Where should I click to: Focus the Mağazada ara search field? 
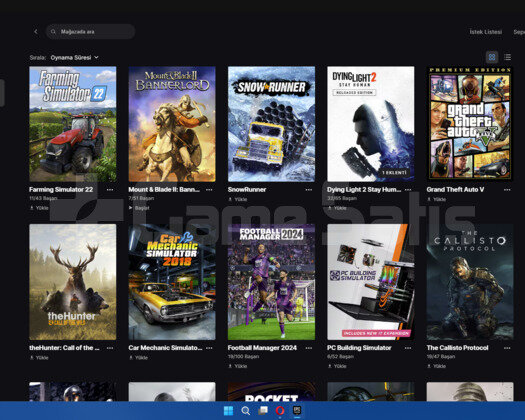tap(90, 31)
